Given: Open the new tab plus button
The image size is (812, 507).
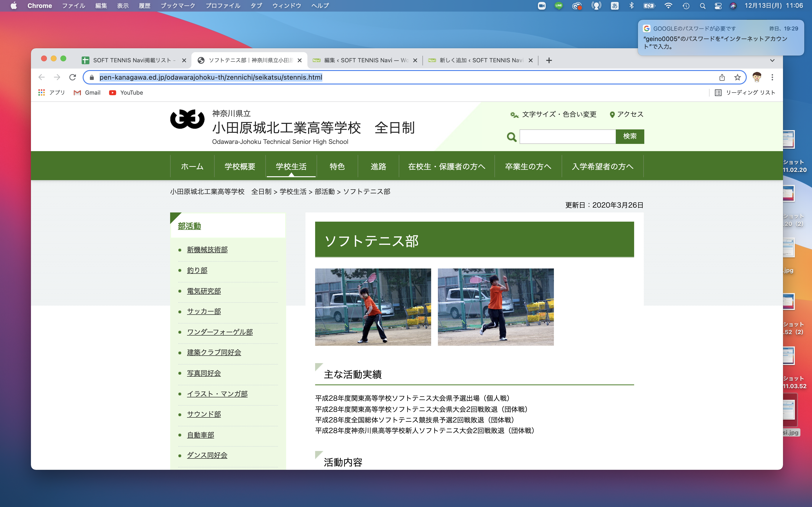Looking at the screenshot, I should click(x=549, y=60).
